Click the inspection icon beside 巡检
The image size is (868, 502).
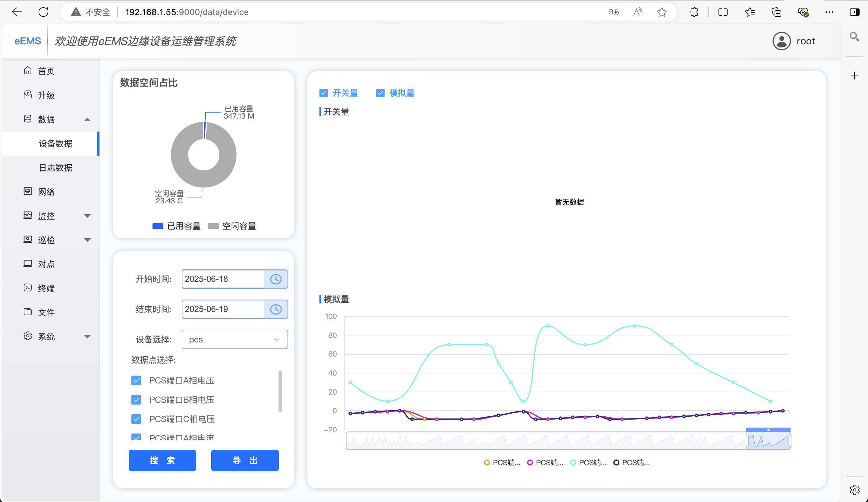27,240
